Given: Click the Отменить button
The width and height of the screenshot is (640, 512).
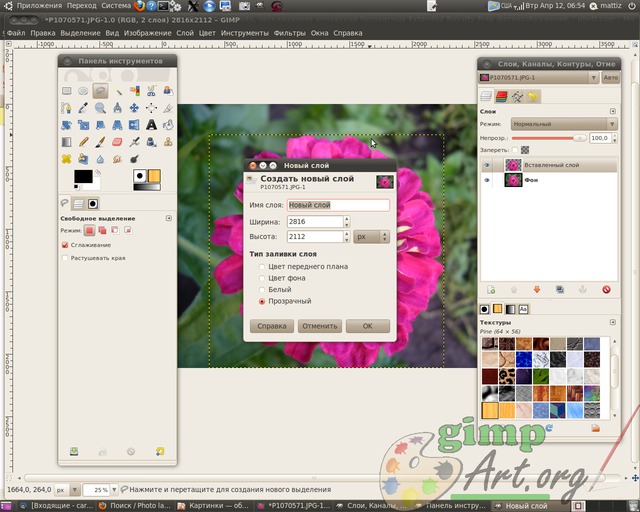Looking at the screenshot, I should pyautogui.click(x=320, y=326).
